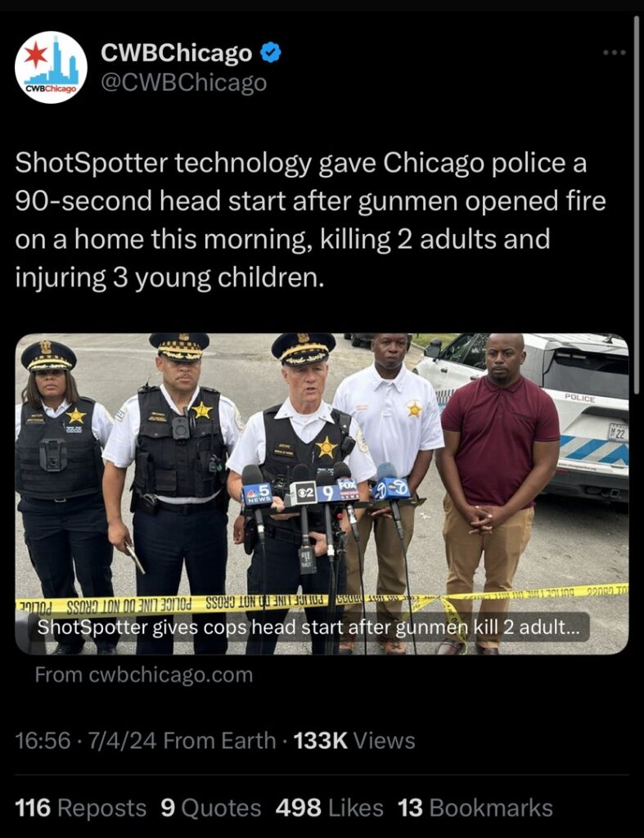Open the press conference article image
This screenshot has width=644, height=838.
coord(322,493)
